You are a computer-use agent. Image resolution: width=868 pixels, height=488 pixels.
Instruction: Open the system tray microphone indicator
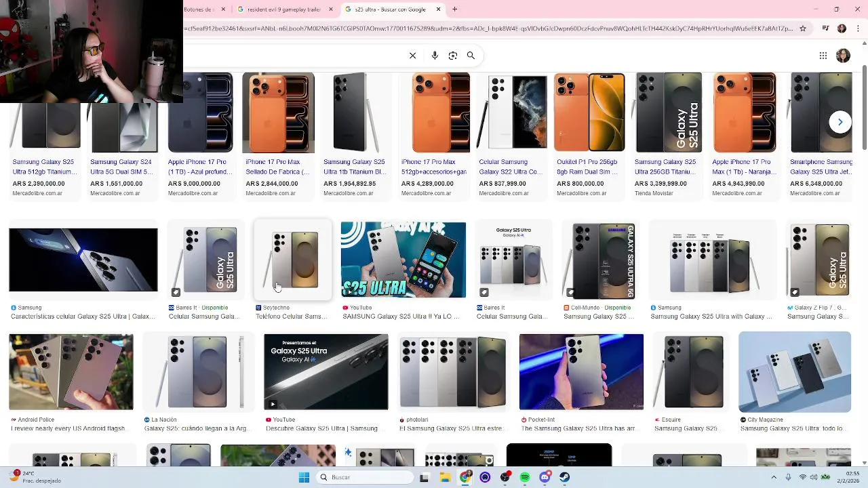click(x=789, y=477)
